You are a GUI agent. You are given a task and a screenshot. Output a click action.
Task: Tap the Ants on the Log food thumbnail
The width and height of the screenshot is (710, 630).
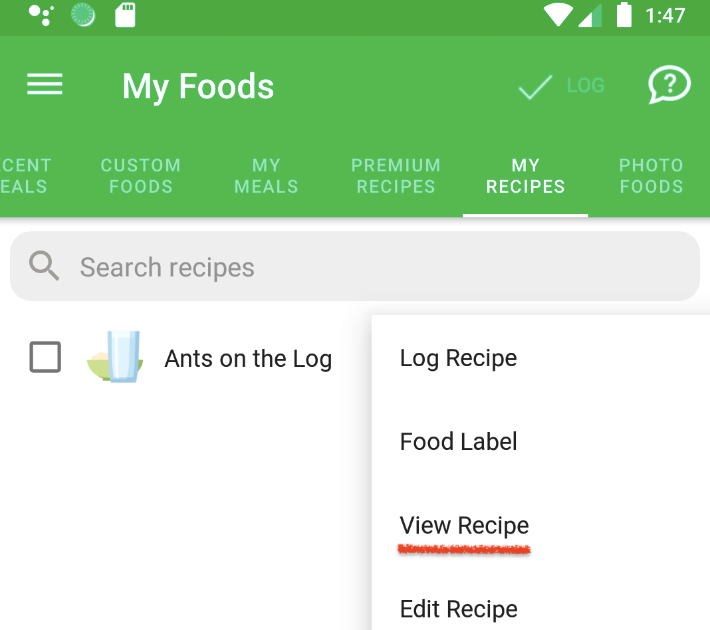(x=115, y=357)
